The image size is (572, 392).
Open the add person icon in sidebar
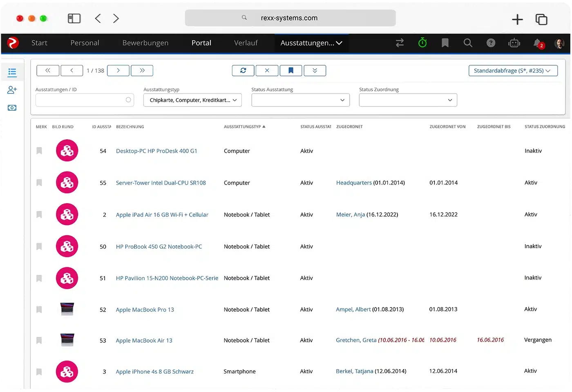[12, 90]
